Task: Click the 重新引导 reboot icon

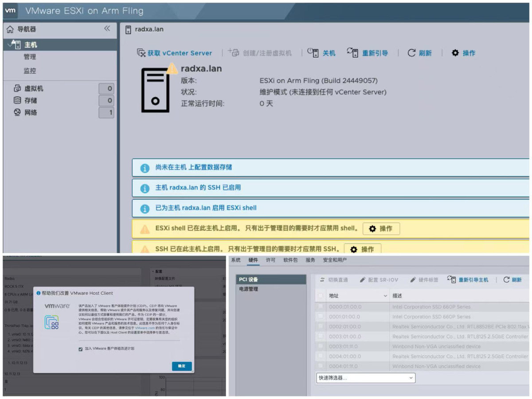Action: 352,52
